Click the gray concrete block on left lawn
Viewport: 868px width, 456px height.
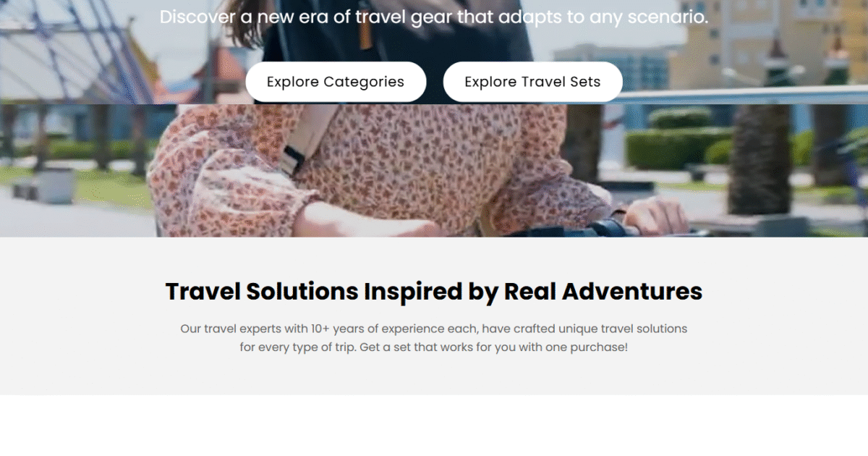click(56, 185)
